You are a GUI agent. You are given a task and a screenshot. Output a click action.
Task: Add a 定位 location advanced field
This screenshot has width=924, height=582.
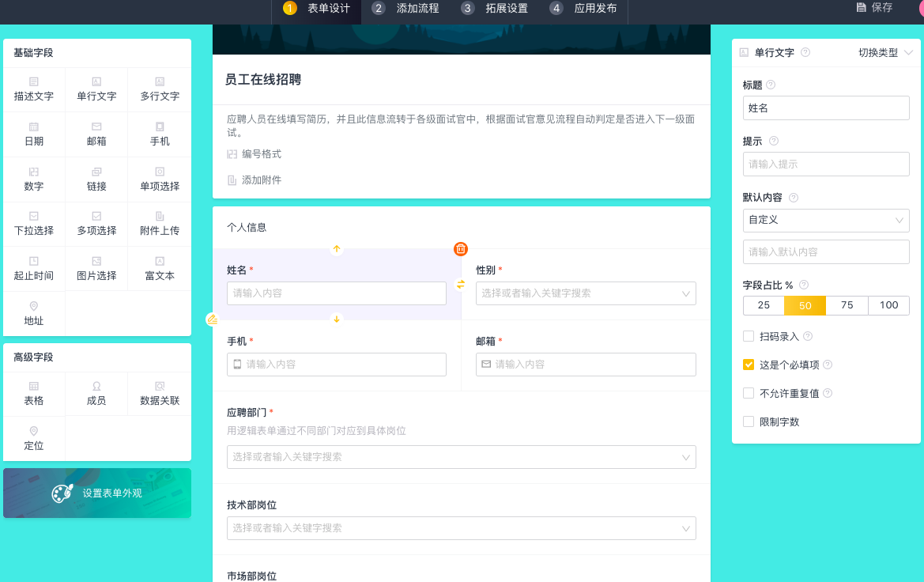coord(33,439)
